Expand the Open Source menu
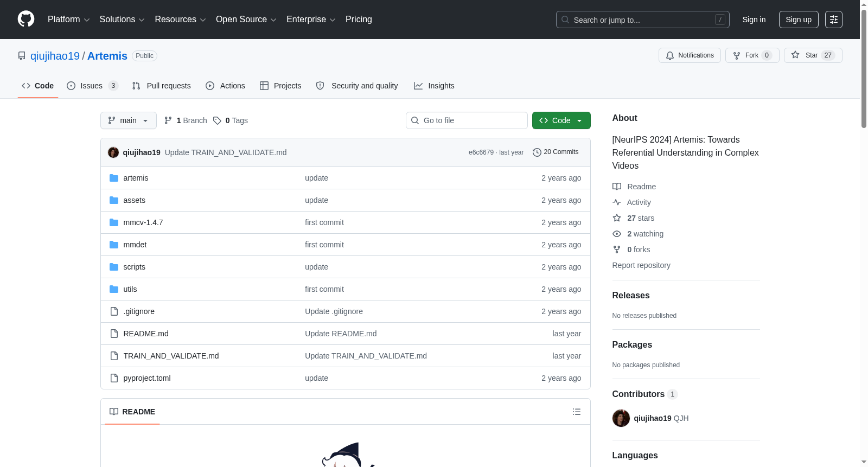Screen dimensions: 868x467 [246, 20]
